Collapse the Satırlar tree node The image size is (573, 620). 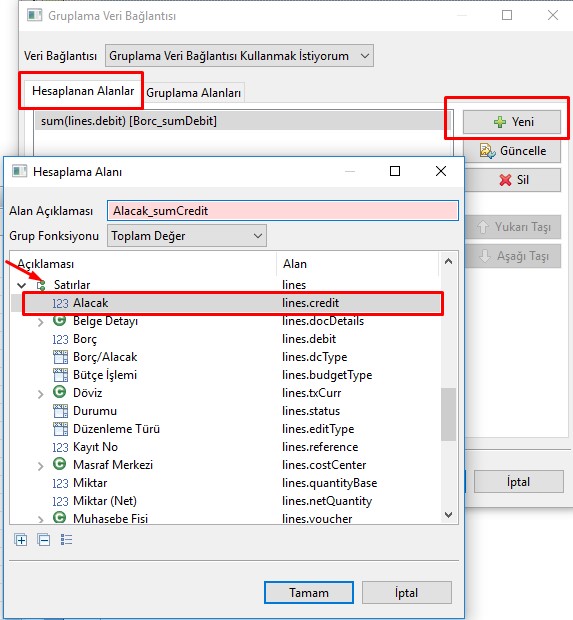click(22, 285)
